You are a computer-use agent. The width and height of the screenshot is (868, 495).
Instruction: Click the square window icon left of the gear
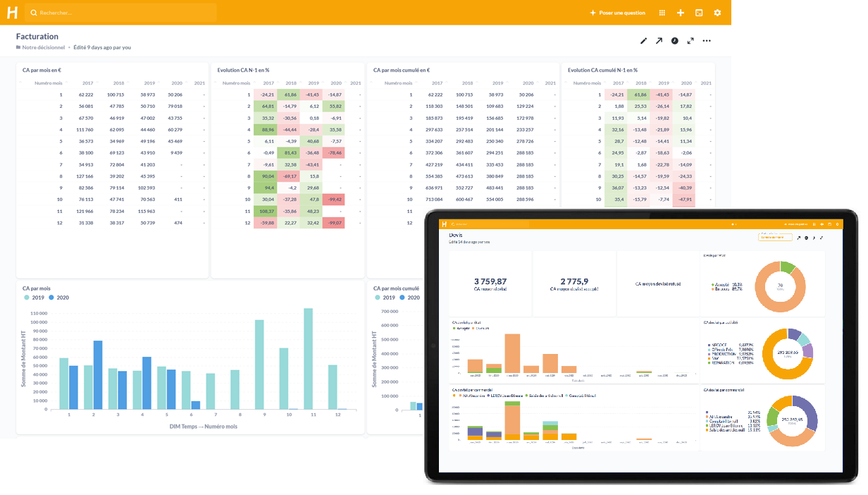(x=699, y=13)
